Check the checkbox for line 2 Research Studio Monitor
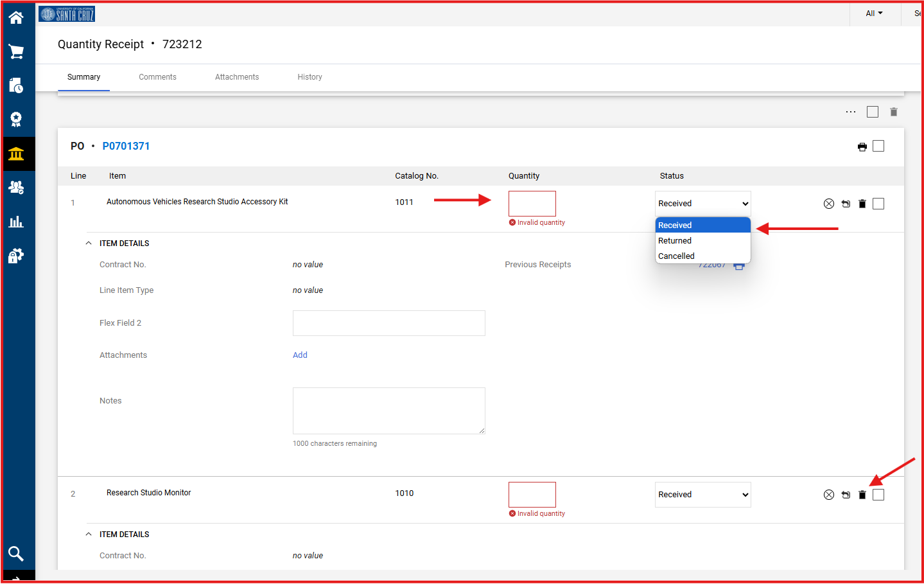Screen dimensions: 924x584 click(878, 495)
